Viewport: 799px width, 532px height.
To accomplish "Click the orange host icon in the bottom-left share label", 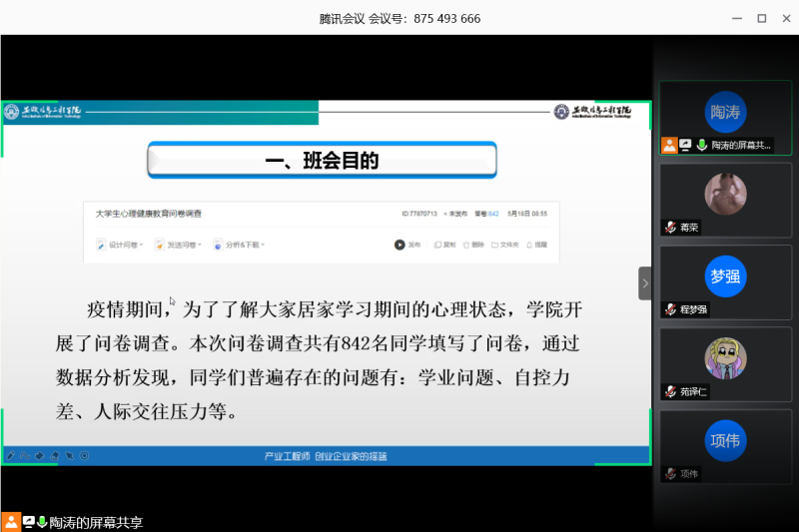I will [x=11, y=522].
